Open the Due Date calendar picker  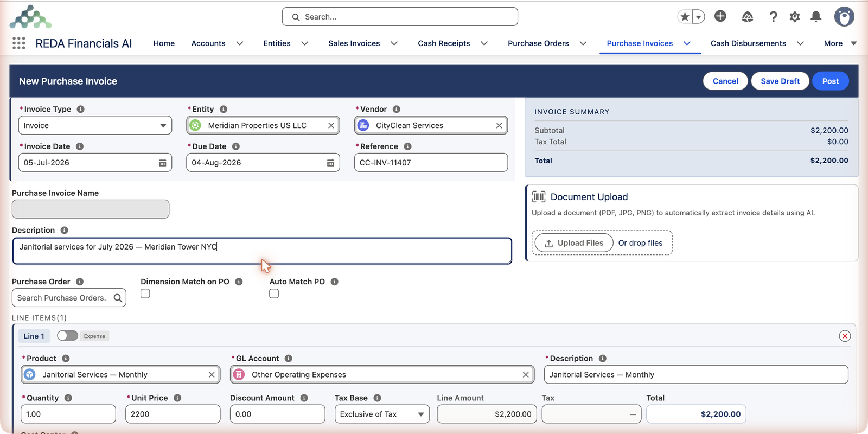pos(330,163)
